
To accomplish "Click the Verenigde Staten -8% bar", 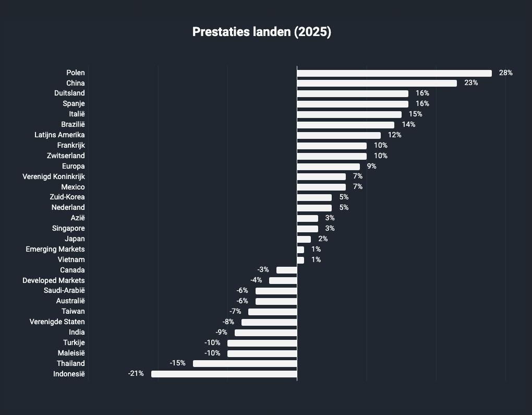I will coord(270,322).
